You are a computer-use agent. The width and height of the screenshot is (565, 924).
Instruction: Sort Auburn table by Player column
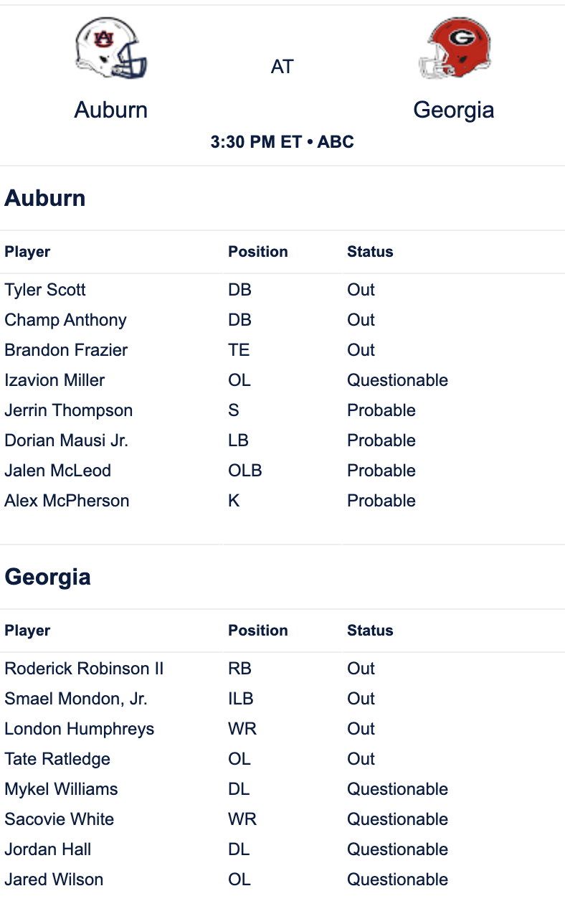pos(27,252)
